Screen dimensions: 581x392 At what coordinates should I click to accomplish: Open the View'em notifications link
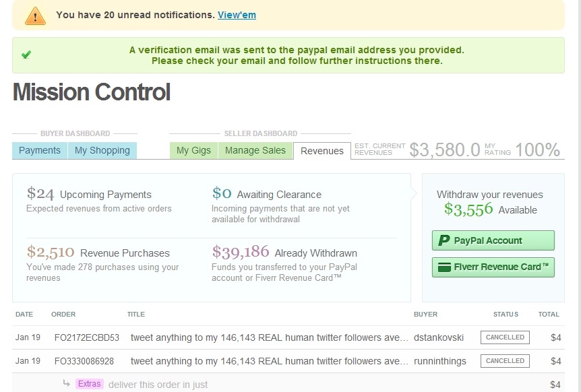237,15
